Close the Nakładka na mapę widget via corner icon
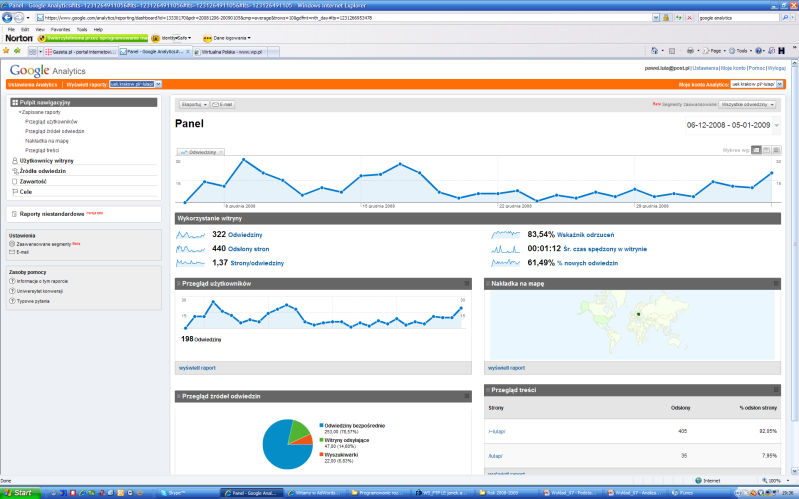The height and width of the screenshot is (499, 799). coord(776,283)
